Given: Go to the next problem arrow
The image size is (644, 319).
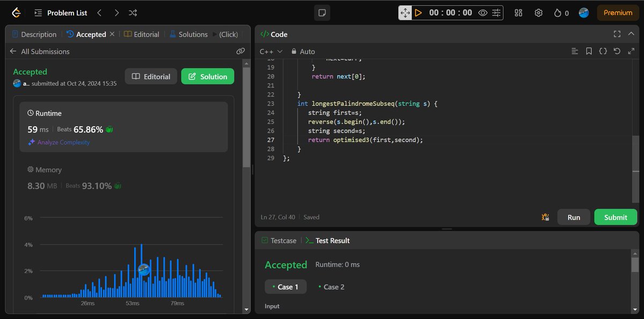Looking at the screenshot, I should [116, 12].
